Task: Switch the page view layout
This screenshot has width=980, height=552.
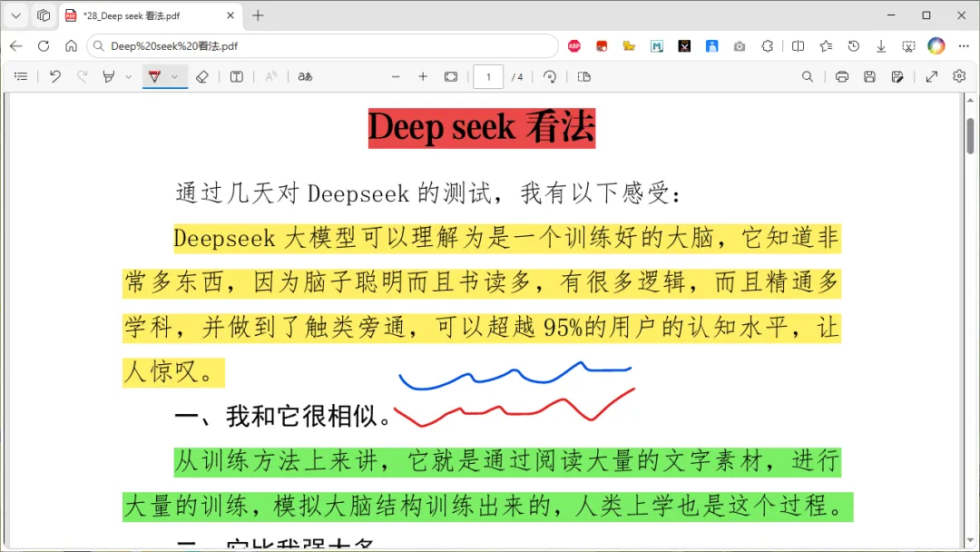Action: (x=584, y=76)
